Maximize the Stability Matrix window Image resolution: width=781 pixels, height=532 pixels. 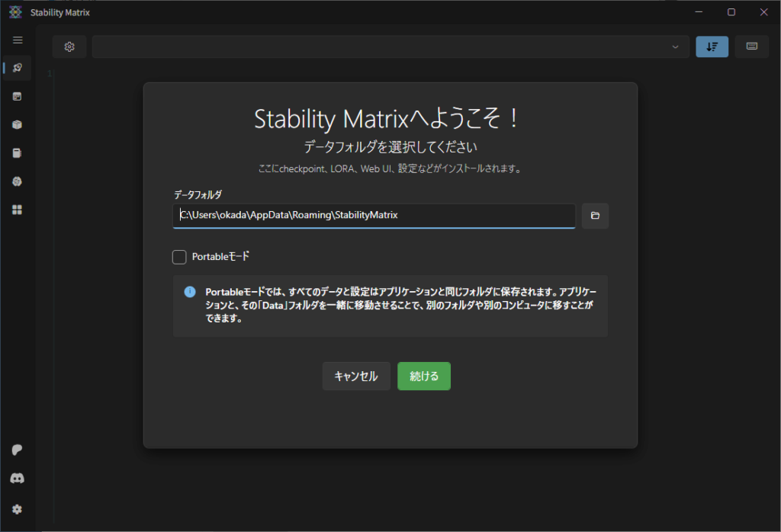point(731,12)
